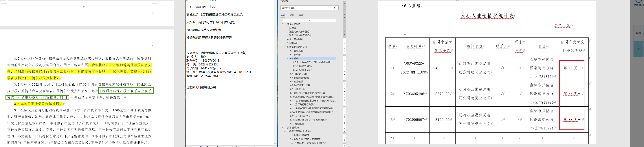This screenshot has width=644, height=147.
Task: Switch to the 结果 tab in navigation pane
Action: pos(301,15)
